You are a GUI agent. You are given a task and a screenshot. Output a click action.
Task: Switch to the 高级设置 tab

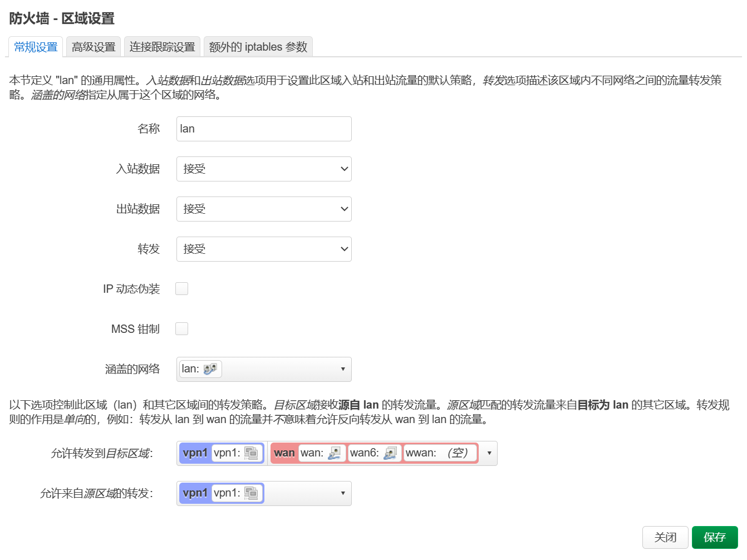tap(94, 47)
